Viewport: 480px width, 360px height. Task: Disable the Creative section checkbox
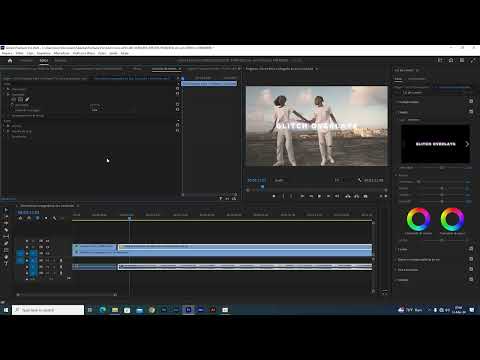pyautogui.click(x=471, y=112)
